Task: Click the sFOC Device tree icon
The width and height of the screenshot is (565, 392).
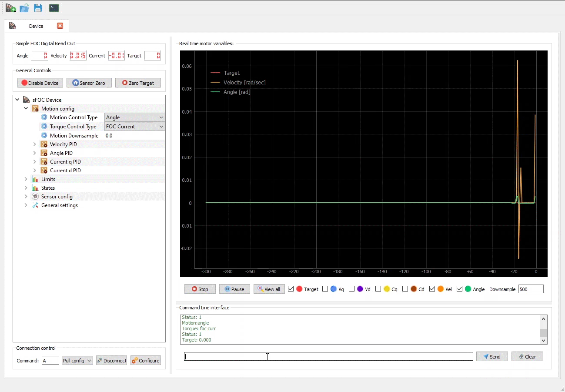Action: (x=27, y=100)
